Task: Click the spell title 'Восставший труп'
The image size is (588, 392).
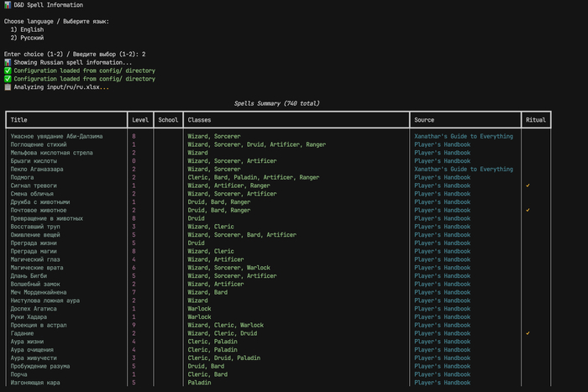Action: [x=35, y=227]
